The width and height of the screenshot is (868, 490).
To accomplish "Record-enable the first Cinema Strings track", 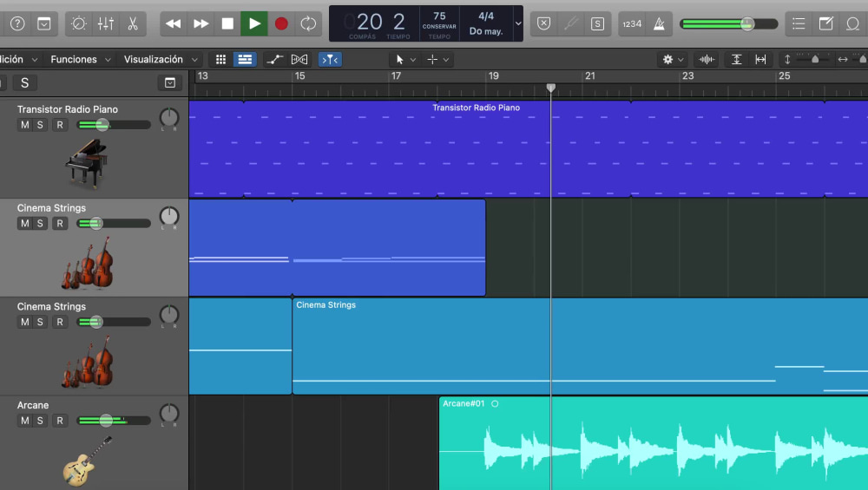I will point(60,224).
